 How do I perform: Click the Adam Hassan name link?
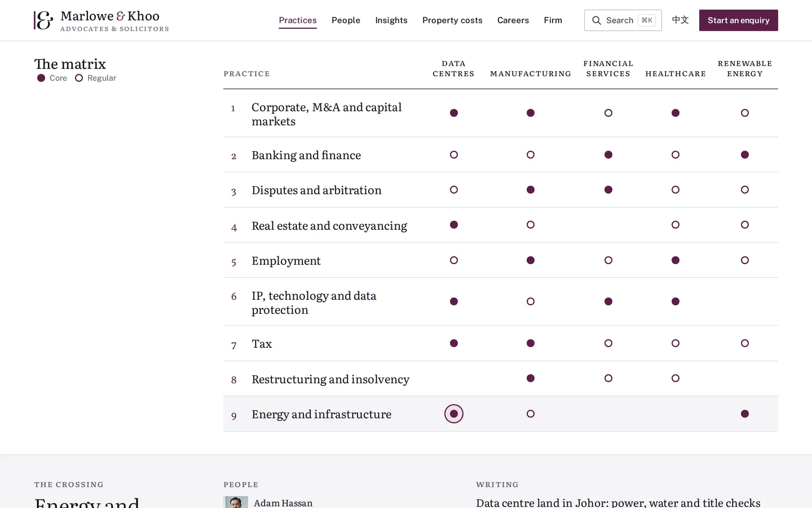point(283,502)
